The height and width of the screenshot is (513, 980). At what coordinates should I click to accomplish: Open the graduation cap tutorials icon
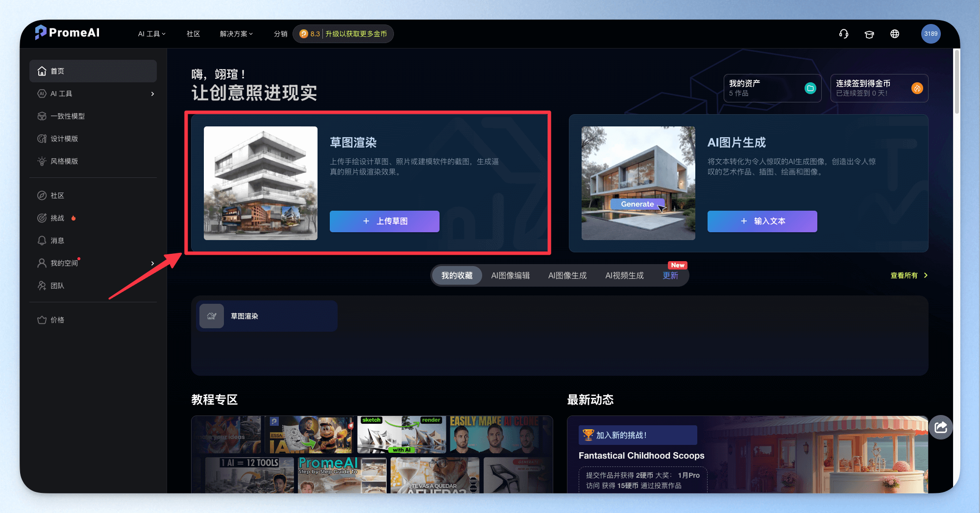coord(869,34)
